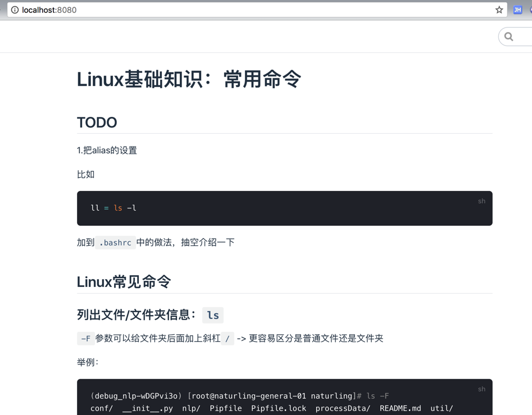Viewport: 532px width, 415px height.
Task: Click the sh label on the terminal block
Action: [481, 389]
